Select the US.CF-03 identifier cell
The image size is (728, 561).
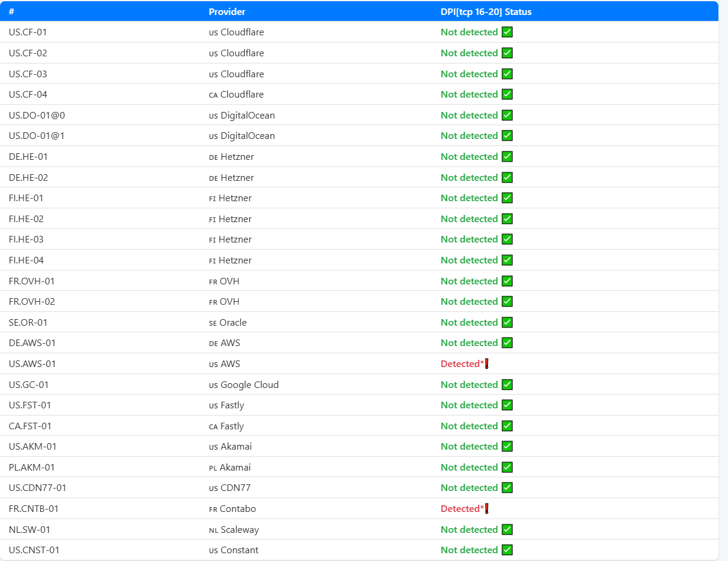pyautogui.click(x=28, y=74)
